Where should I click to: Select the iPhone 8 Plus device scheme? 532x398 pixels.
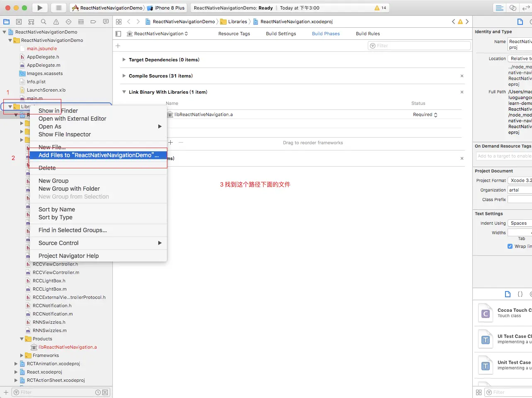click(x=166, y=8)
